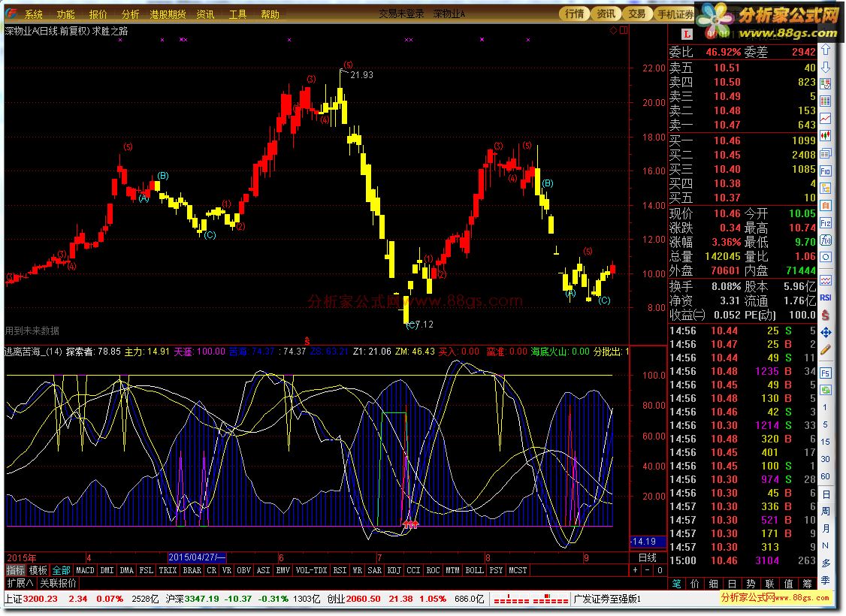Screen dimensions: 846x616
Task: Select the RSI sidebar icon
Action: click(x=826, y=297)
